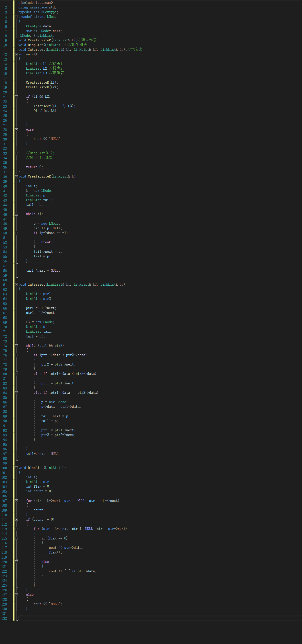Collapse the if (flag == 0) block
302x644 pixels.
pos(16,538)
